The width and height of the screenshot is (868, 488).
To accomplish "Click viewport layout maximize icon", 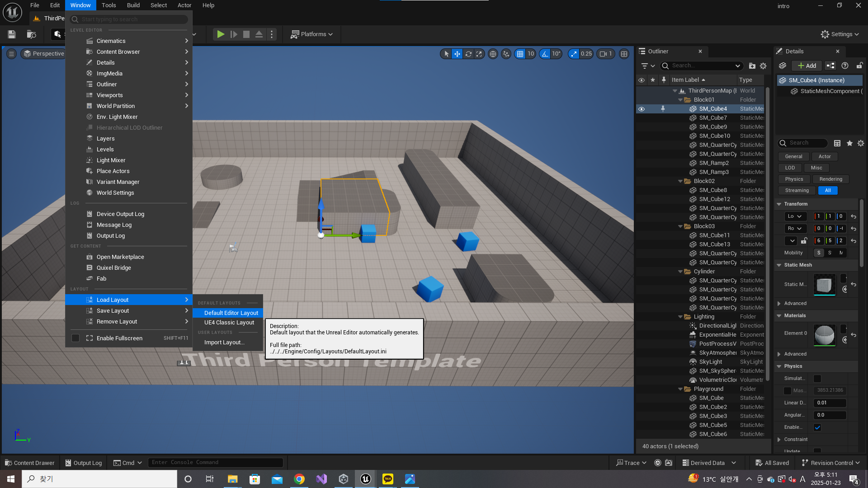I will pos(624,54).
